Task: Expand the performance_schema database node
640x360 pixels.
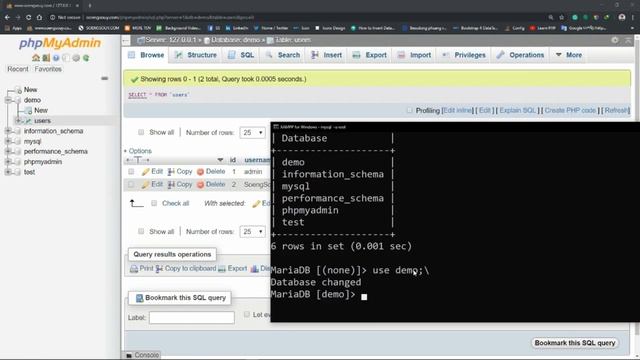Action: [8, 151]
